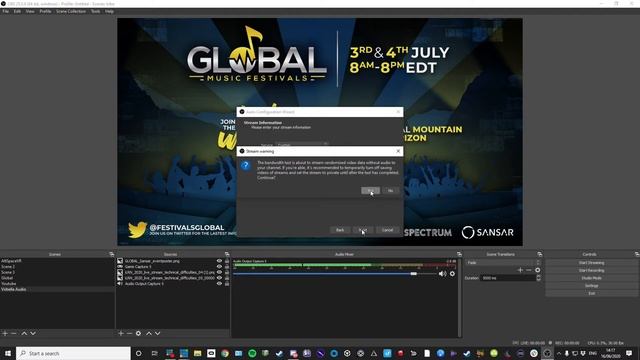Open source properties gear in Sources toolbar
The height and width of the screenshot is (360, 640).
click(x=138, y=333)
